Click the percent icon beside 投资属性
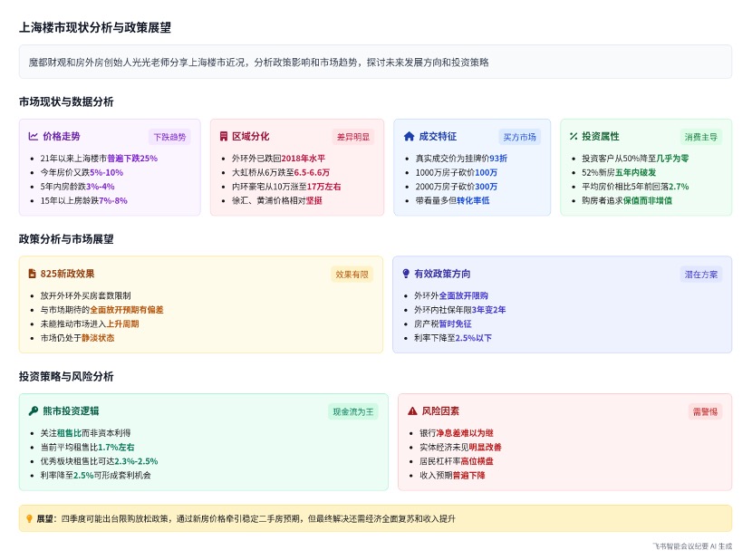The image size is (752, 560). 574,137
